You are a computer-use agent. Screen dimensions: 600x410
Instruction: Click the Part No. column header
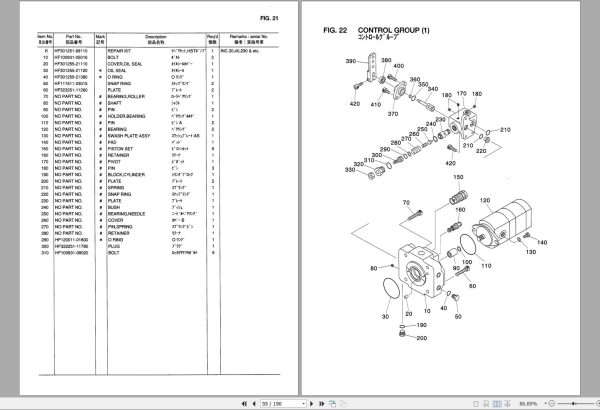point(74,39)
